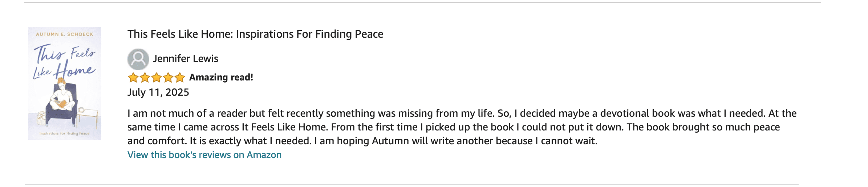Click the first star in the rating
The image size is (868, 187).
point(133,78)
